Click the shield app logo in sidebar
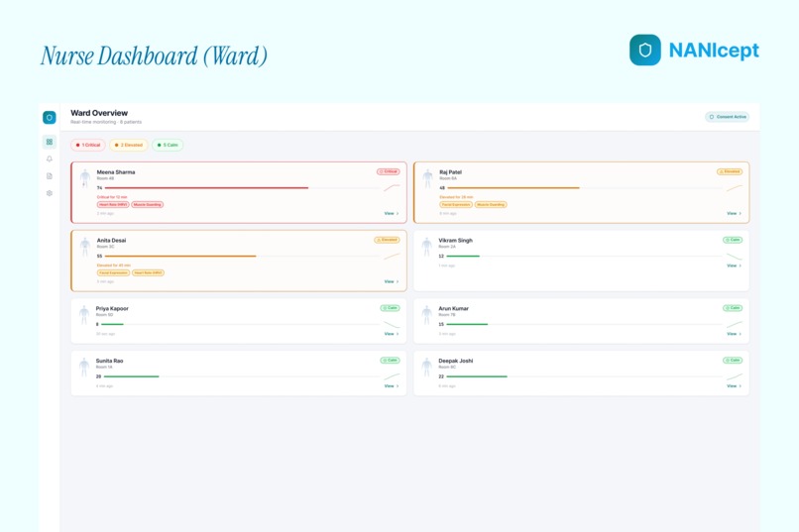 50,118
